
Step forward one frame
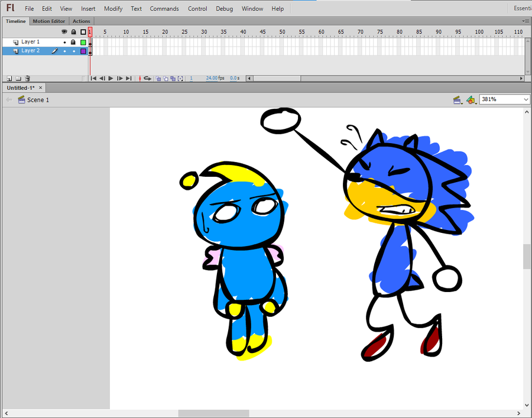click(x=120, y=79)
